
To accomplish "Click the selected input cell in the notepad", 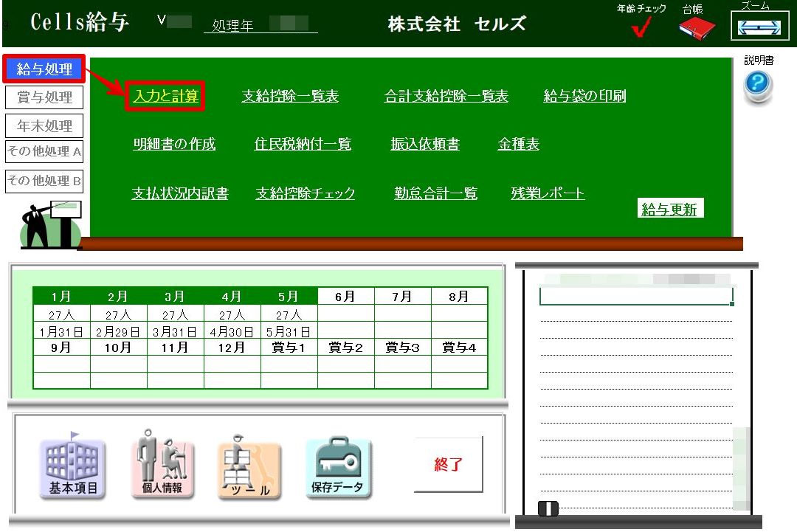I will [635, 297].
